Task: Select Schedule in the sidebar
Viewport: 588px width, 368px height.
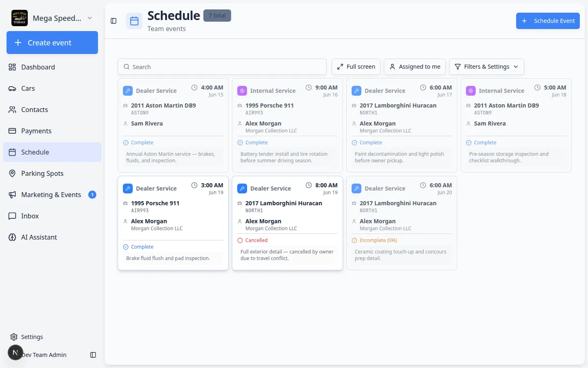Action: (x=52, y=152)
